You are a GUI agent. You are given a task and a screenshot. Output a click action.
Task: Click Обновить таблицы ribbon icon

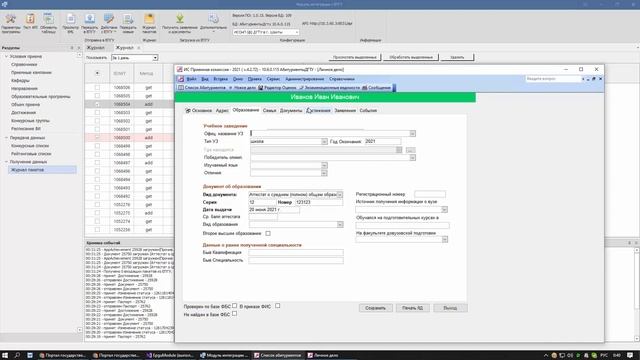point(49,23)
